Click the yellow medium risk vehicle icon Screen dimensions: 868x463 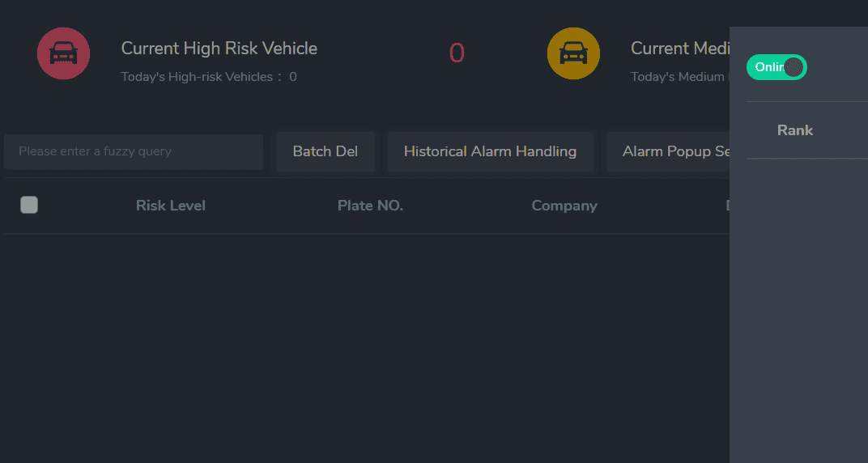pyautogui.click(x=573, y=53)
